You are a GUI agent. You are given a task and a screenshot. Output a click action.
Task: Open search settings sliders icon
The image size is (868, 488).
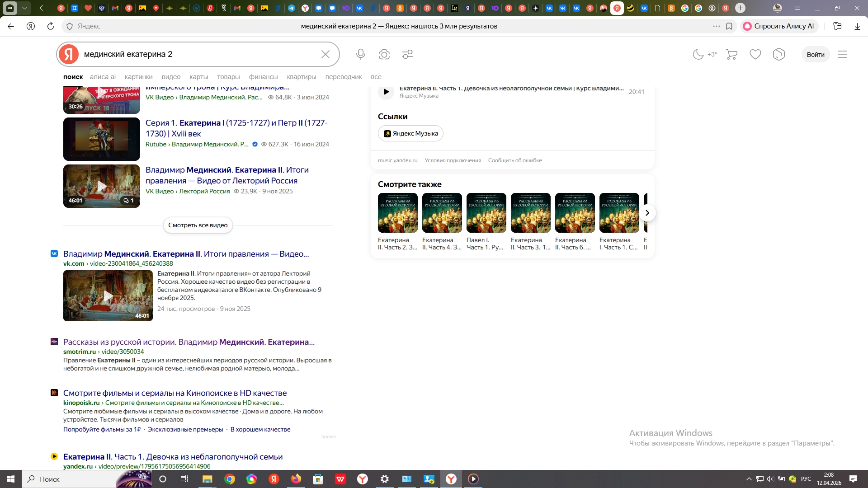(408, 54)
